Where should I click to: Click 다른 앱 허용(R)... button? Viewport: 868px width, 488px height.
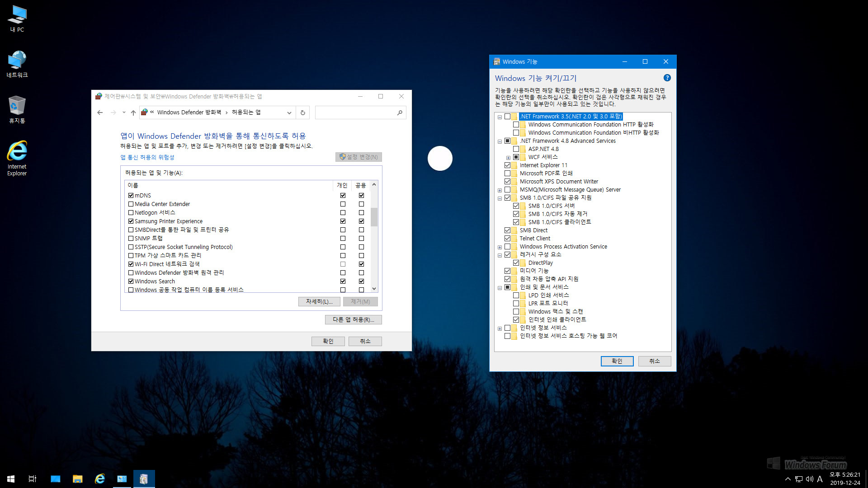354,319
